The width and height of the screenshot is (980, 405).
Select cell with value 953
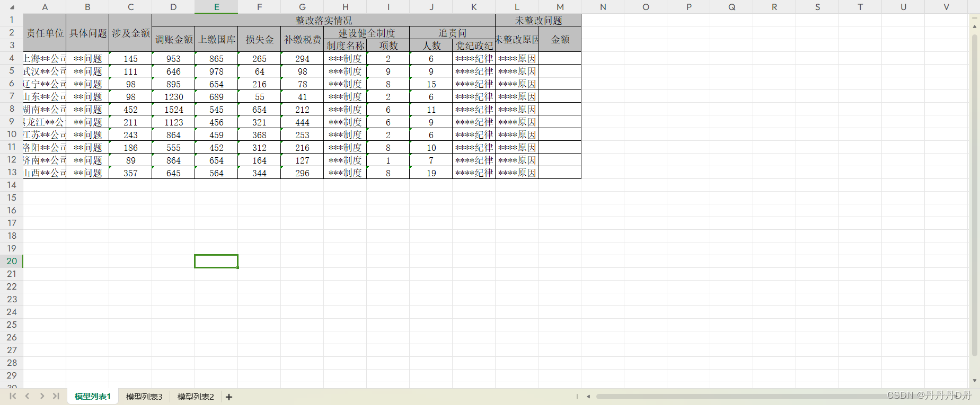[x=173, y=58]
